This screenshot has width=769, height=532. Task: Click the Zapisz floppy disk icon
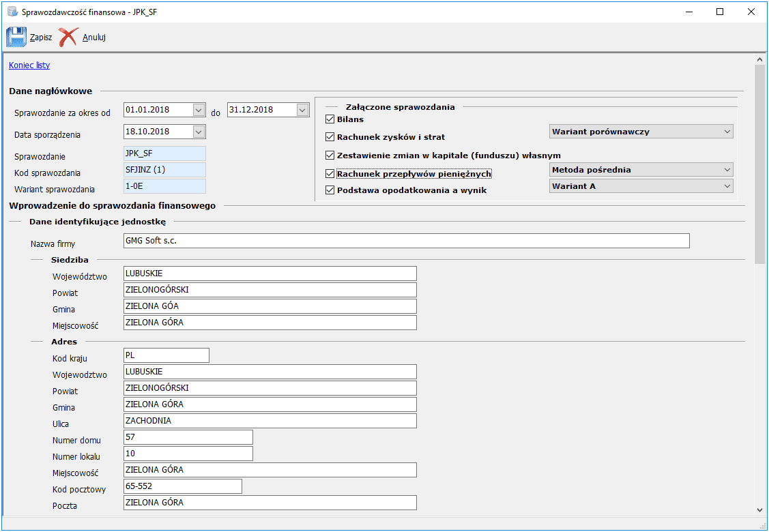[x=16, y=38]
